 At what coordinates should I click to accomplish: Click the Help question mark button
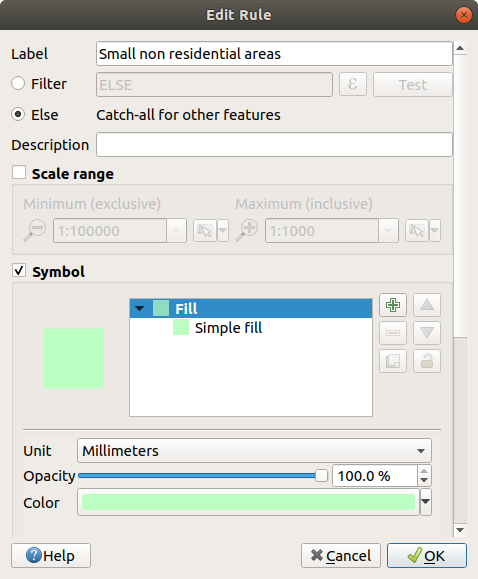click(51, 555)
